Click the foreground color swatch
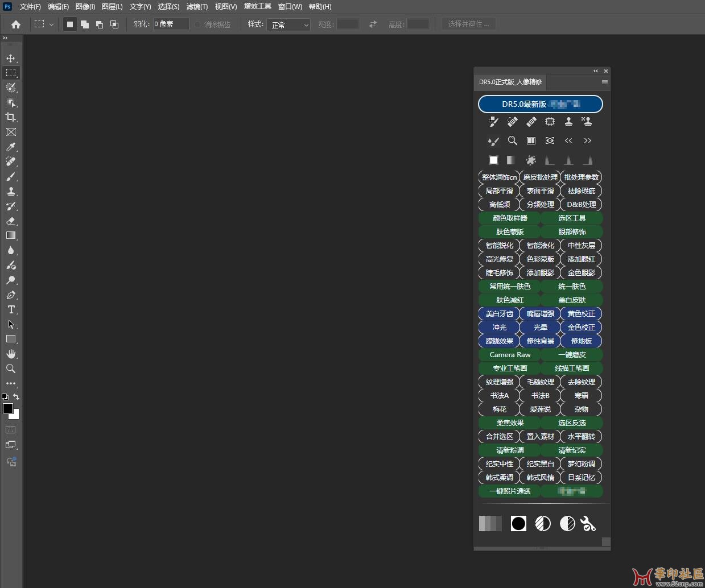This screenshot has height=588, width=705. (8, 408)
